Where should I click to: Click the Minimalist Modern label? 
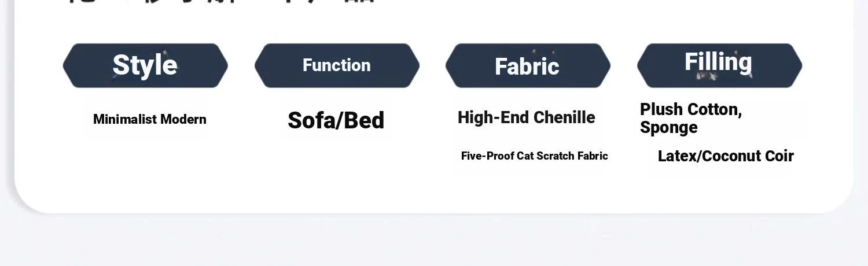pos(150,120)
